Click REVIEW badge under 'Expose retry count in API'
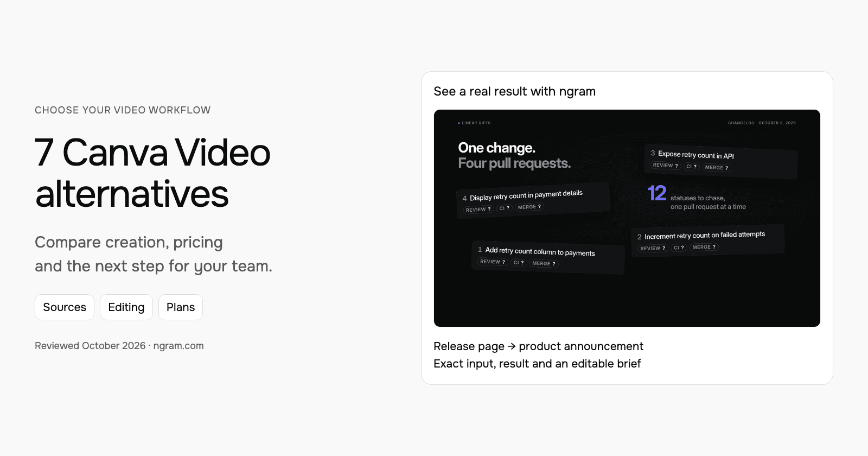 [665, 166]
